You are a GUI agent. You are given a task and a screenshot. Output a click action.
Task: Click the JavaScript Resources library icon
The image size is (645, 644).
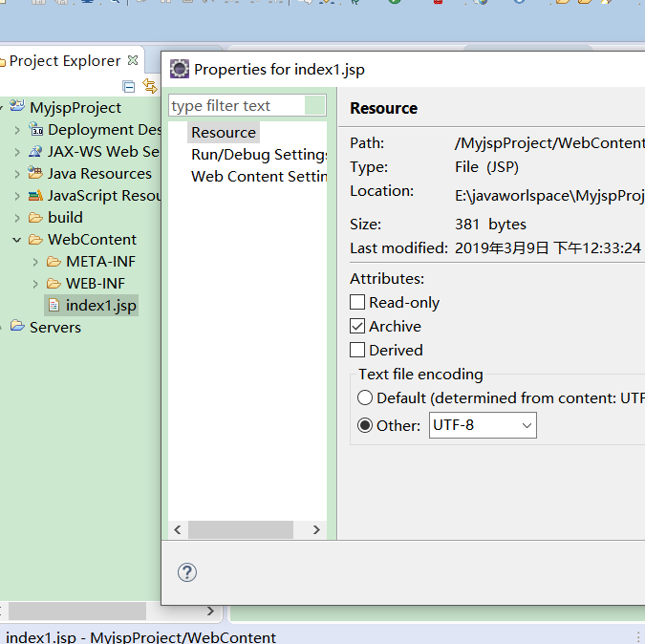click(x=35, y=195)
